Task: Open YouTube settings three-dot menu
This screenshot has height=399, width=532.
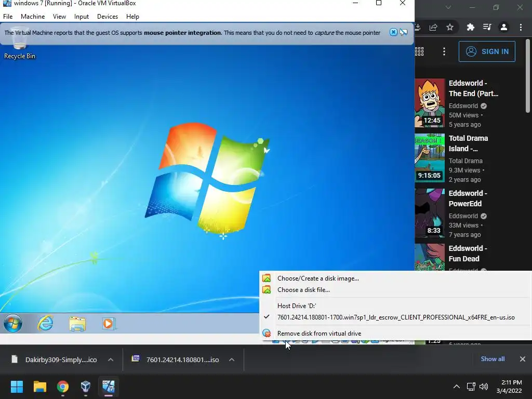Action: (444, 51)
